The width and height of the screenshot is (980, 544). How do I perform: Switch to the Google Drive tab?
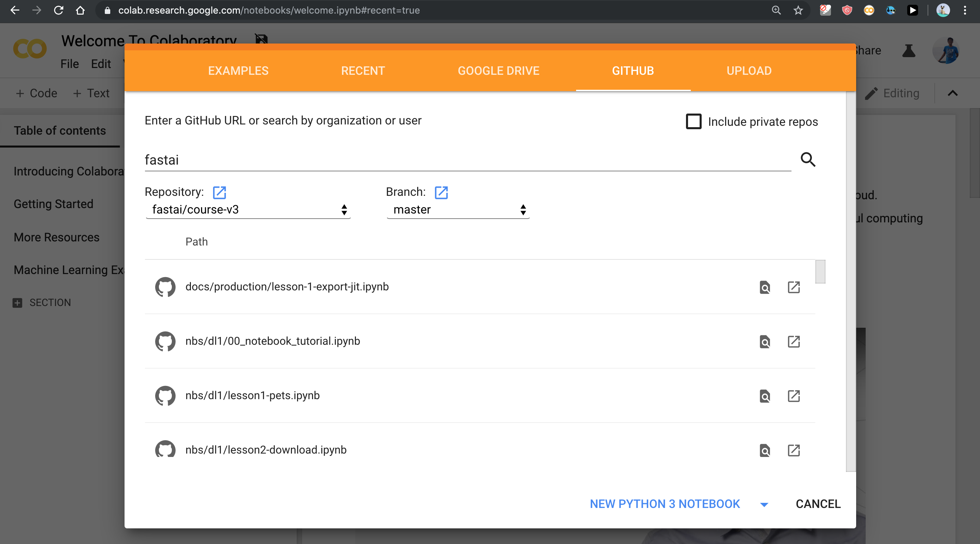pos(499,71)
